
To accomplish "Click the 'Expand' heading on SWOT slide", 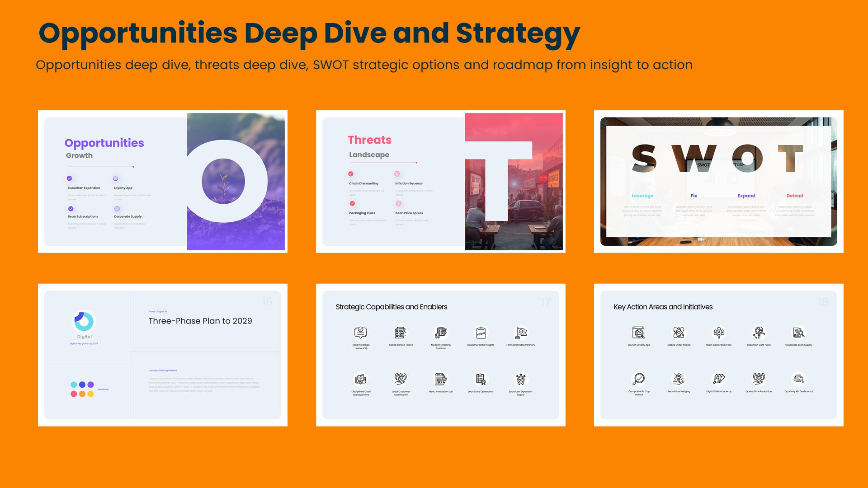I will [x=746, y=196].
